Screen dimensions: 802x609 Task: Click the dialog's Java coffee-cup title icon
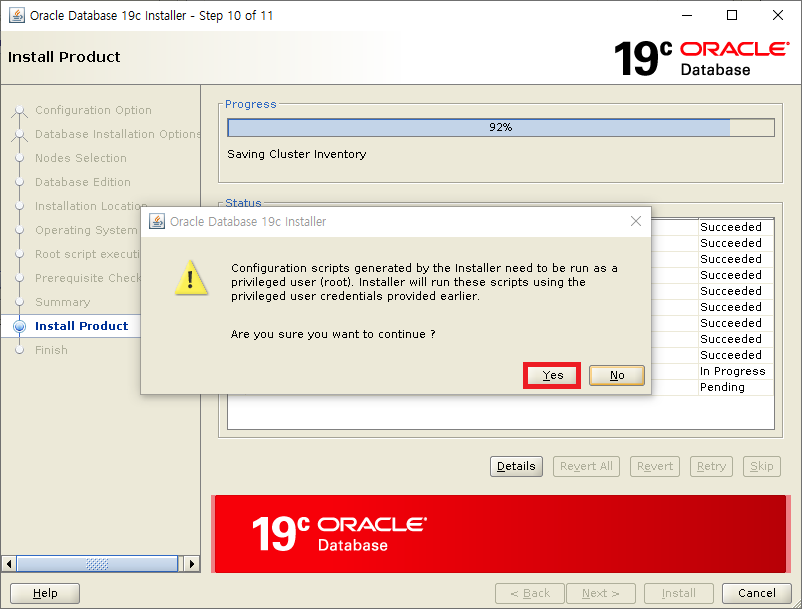click(157, 221)
